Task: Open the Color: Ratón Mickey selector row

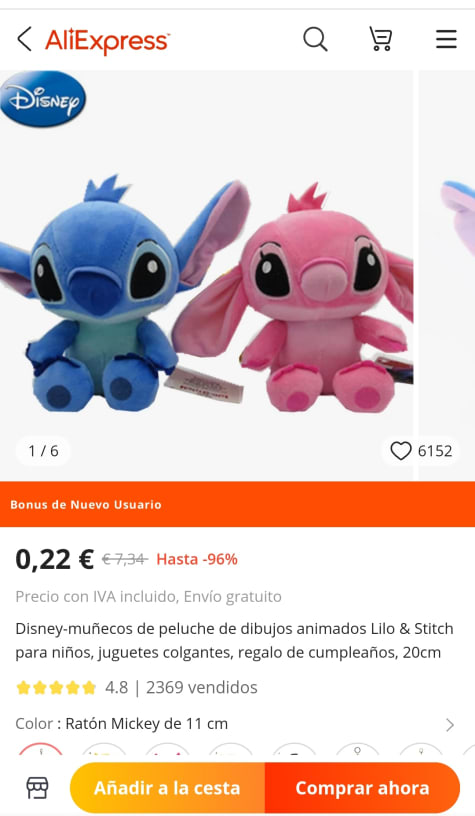Action: (237, 724)
